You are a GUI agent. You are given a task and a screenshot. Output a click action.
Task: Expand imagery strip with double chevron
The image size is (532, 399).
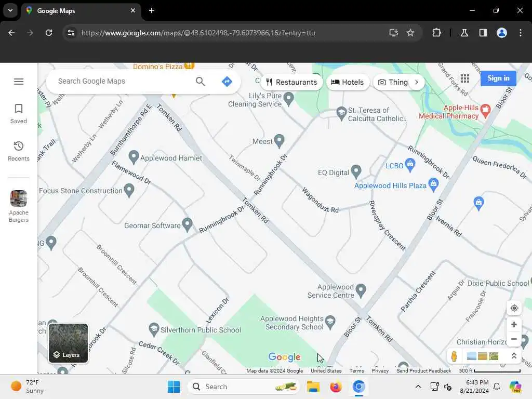514,356
